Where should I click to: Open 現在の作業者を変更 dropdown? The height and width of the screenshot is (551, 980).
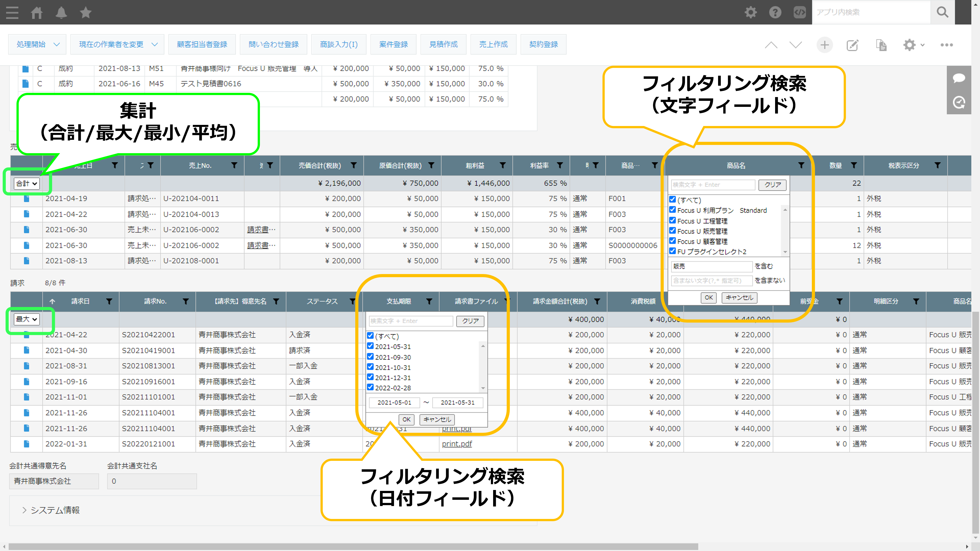(117, 45)
